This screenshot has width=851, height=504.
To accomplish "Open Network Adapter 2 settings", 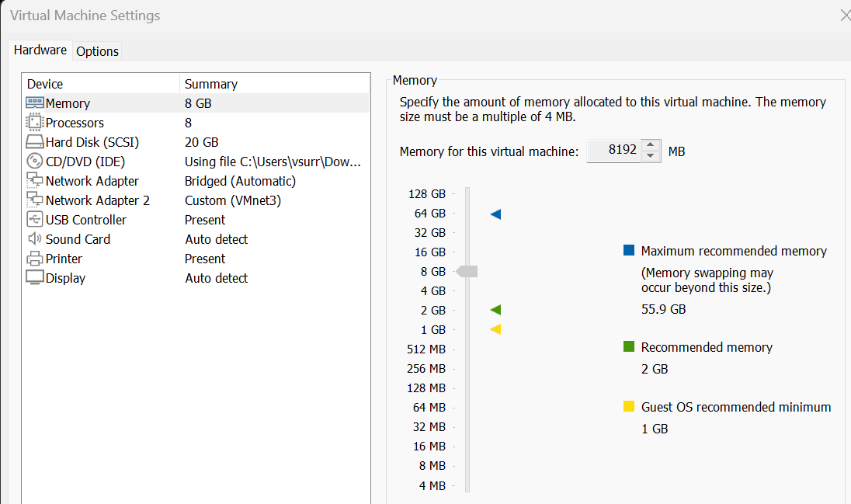I will tap(36, 200).
